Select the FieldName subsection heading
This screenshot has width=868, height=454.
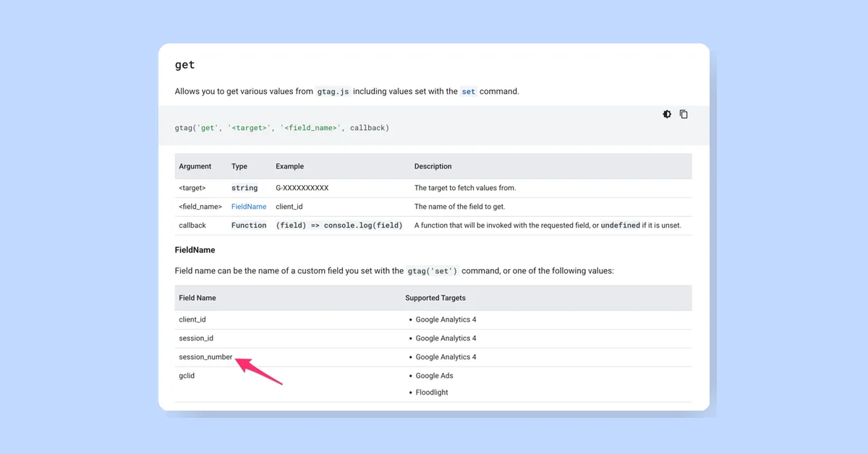pyautogui.click(x=195, y=250)
